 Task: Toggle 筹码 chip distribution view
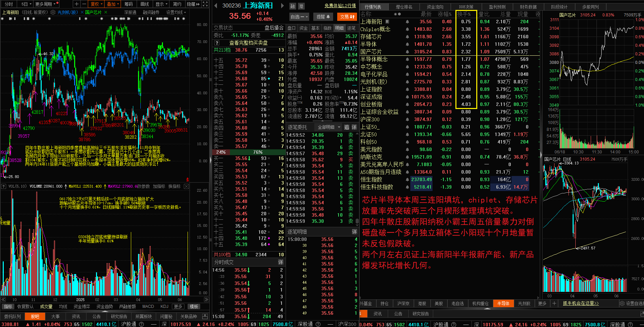(x=128, y=4)
